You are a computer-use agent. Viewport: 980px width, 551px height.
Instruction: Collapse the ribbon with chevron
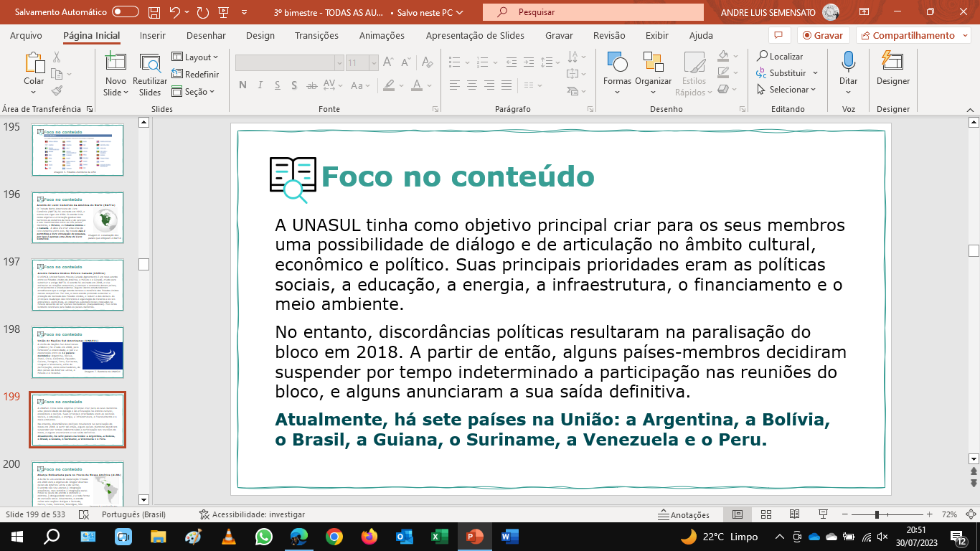pos(969,109)
